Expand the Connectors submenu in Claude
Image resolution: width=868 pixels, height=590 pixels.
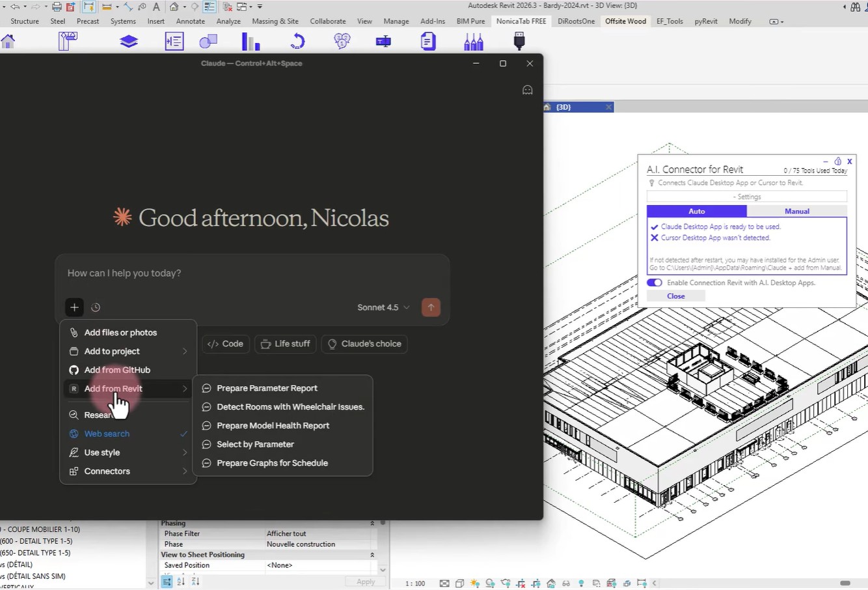click(107, 471)
